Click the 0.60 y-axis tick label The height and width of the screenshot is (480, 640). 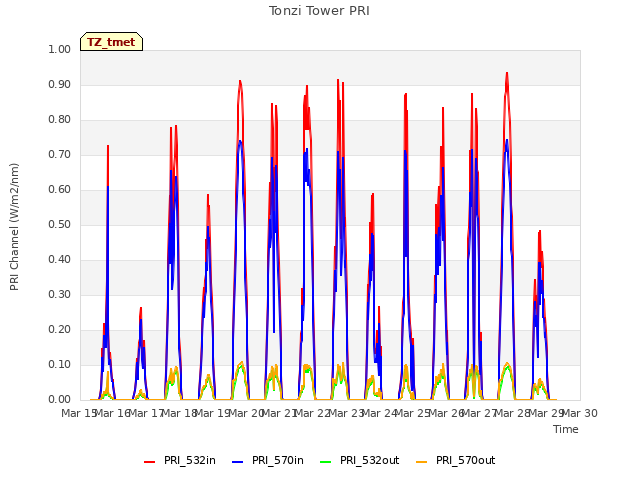[x=60, y=190]
